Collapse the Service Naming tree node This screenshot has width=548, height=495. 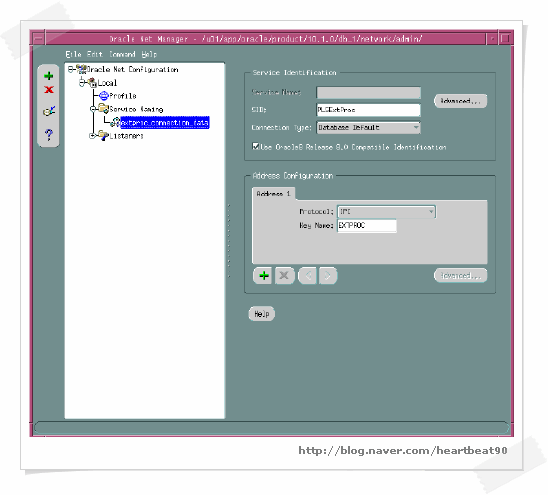[x=93, y=109]
